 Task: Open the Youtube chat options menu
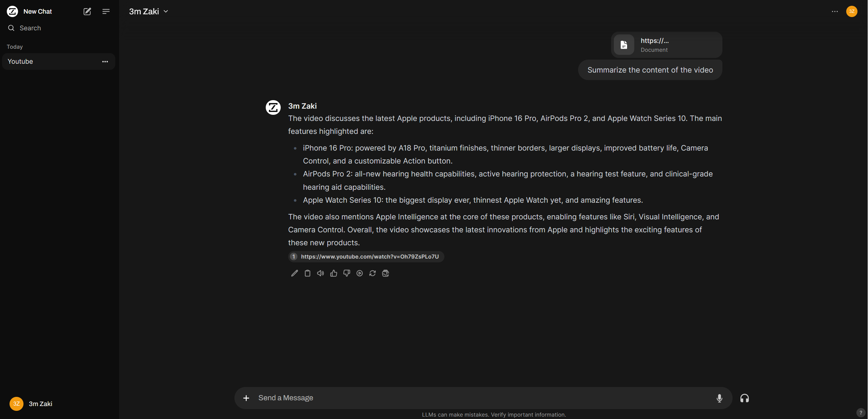point(105,62)
